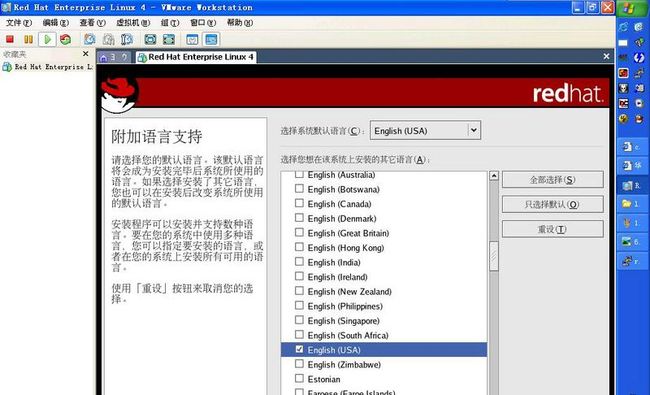The width and height of the screenshot is (650, 395).
Task: Click the VMware title bar application icon
Action: [x=6, y=7]
